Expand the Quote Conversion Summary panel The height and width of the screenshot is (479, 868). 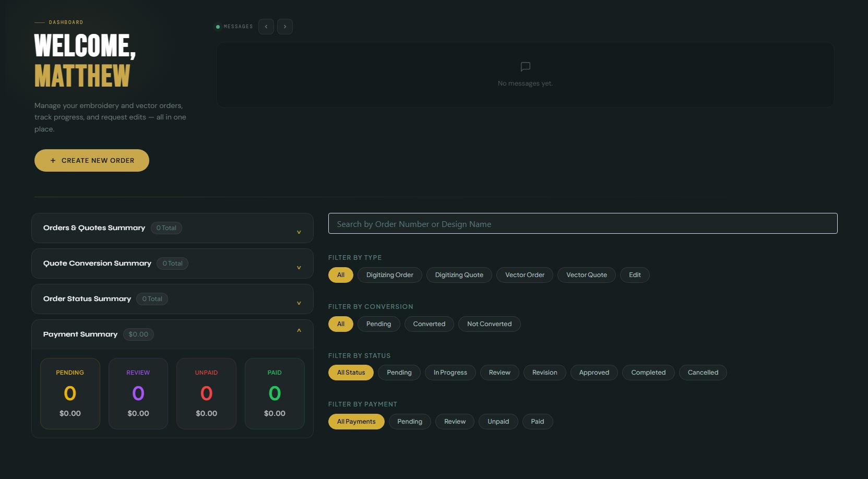coord(299,267)
